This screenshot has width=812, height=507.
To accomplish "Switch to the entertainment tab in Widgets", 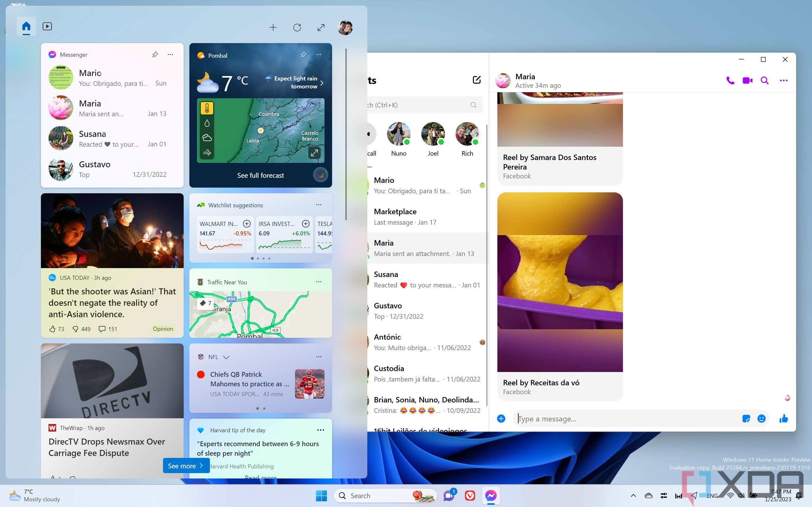I will click(47, 26).
